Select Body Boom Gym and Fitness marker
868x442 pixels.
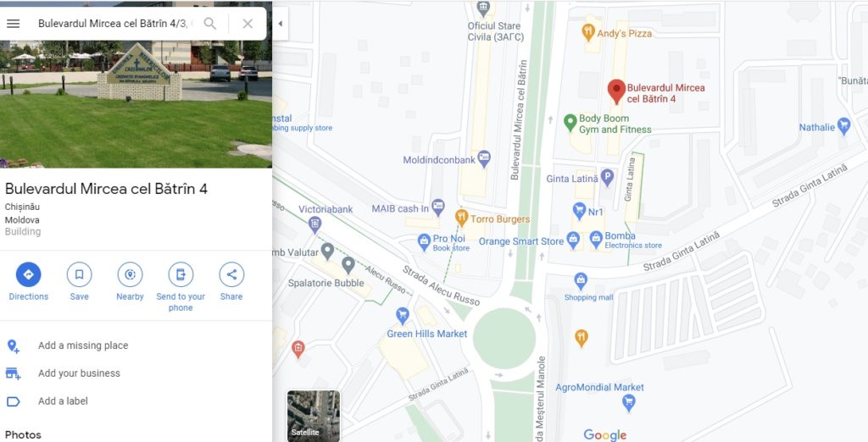pos(570,122)
